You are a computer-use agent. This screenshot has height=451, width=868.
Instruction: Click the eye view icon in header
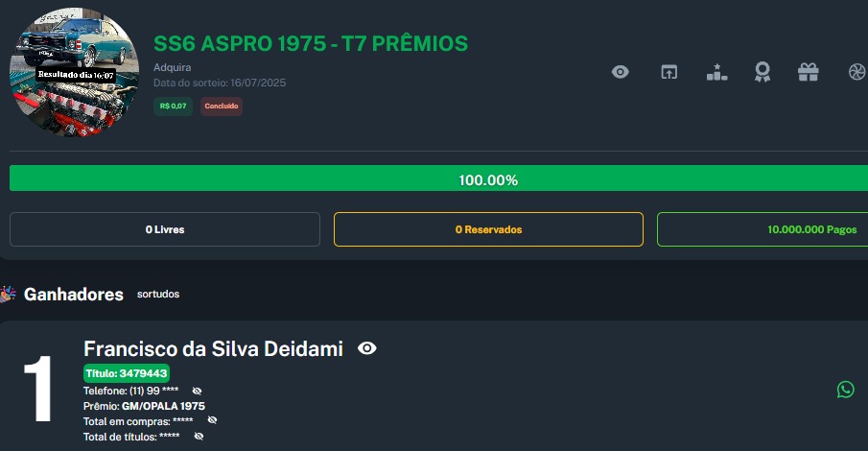point(621,72)
